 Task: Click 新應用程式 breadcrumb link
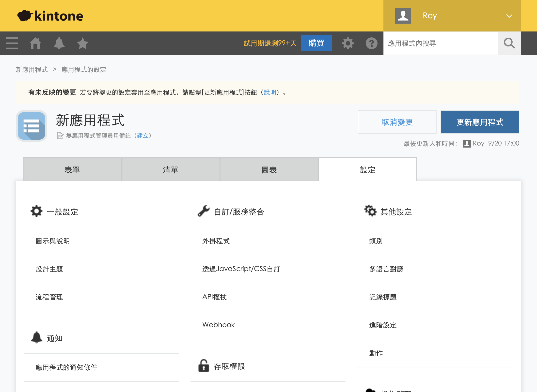32,70
